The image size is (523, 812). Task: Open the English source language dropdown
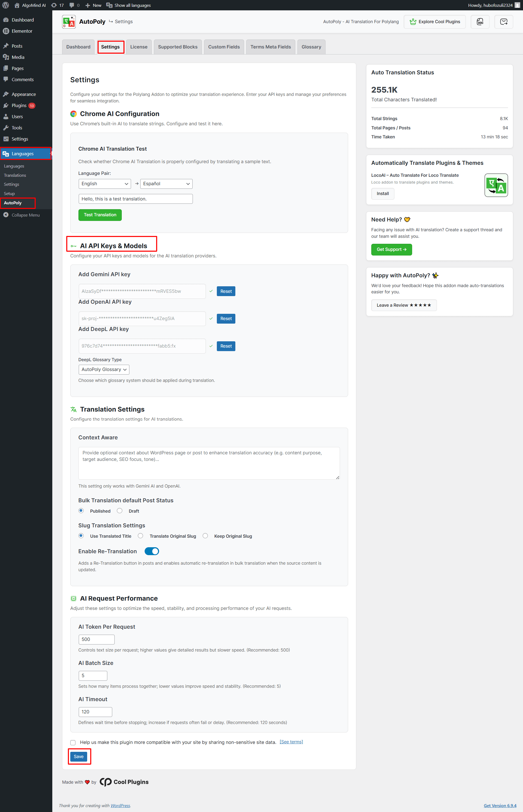[x=104, y=184]
